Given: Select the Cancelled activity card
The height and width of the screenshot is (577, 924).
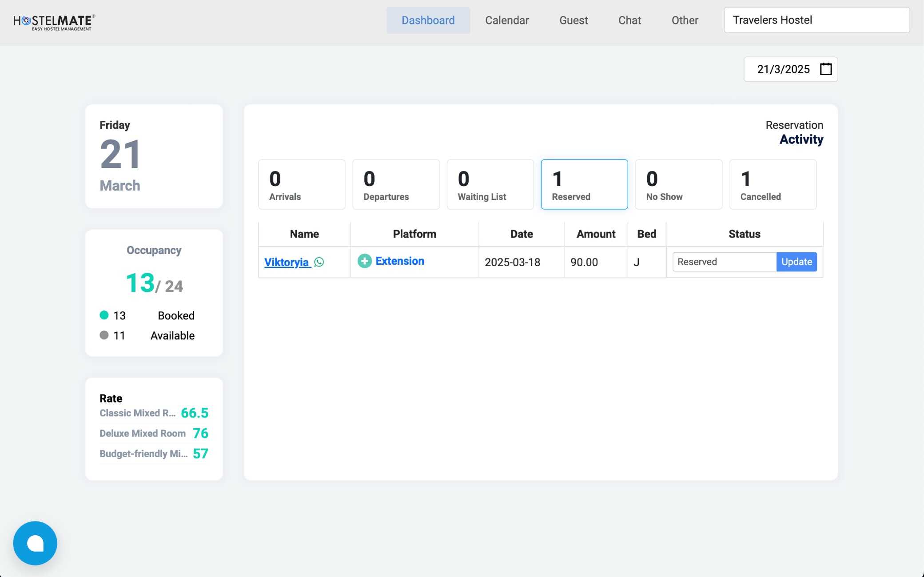Looking at the screenshot, I should tap(773, 184).
